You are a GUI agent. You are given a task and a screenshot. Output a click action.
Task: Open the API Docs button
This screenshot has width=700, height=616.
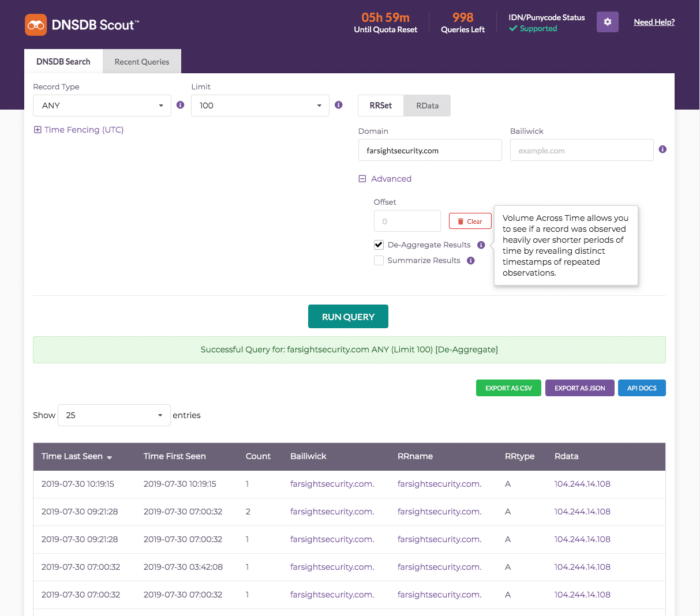pos(642,388)
